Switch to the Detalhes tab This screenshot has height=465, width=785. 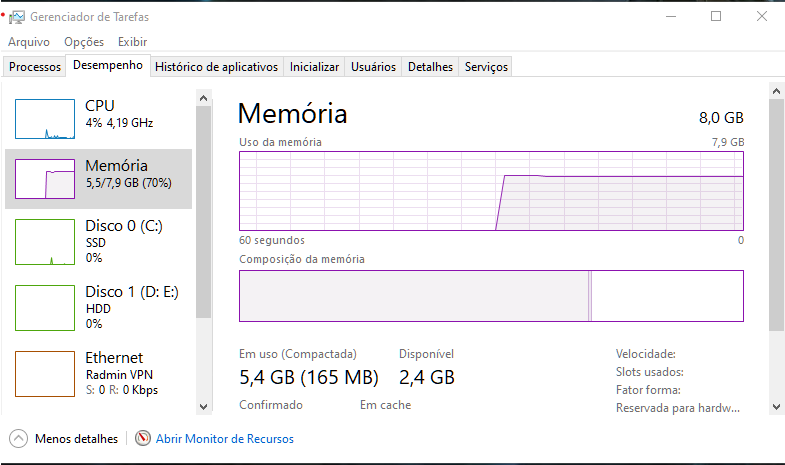tap(430, 67)
